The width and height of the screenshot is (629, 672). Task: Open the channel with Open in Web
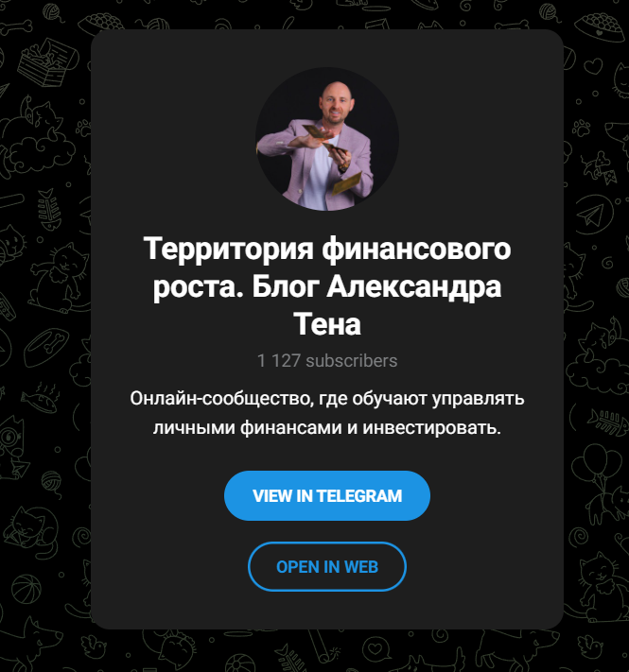[x=326, y=566]
